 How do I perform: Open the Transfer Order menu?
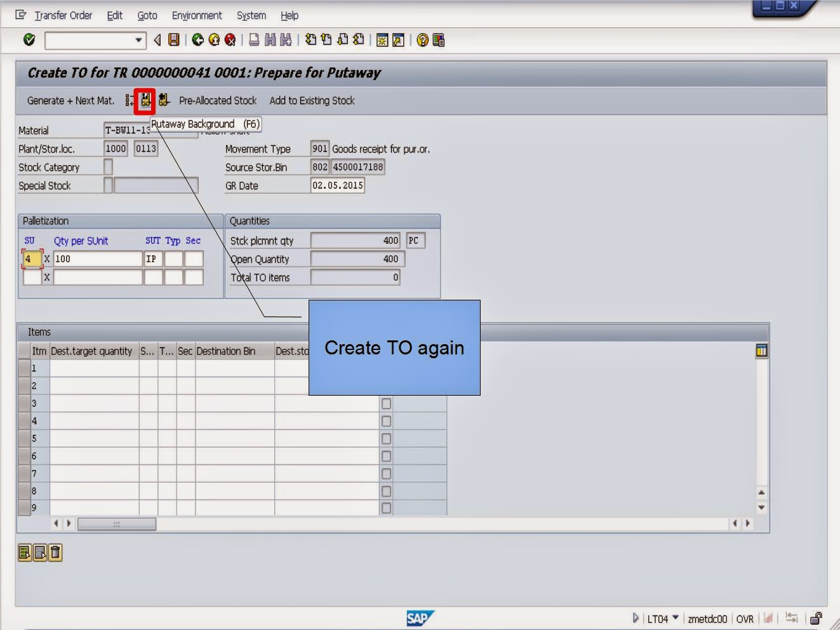(x=63, y=15)
